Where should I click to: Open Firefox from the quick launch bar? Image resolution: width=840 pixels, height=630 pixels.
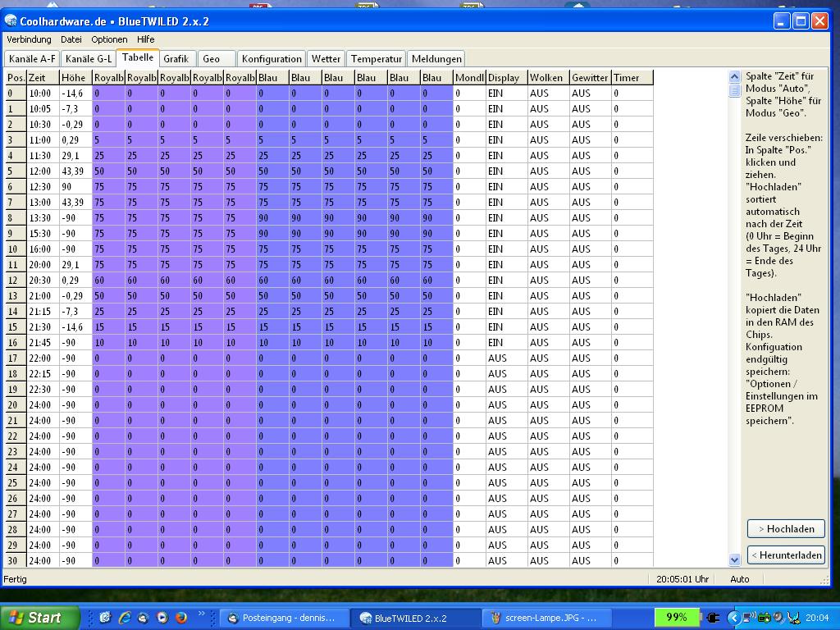(180, 618)
